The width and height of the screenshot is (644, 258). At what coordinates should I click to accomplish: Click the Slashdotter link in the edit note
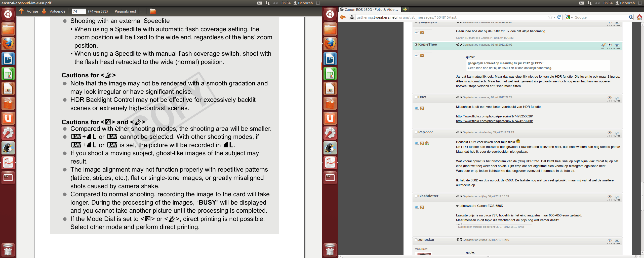point(465,227)
